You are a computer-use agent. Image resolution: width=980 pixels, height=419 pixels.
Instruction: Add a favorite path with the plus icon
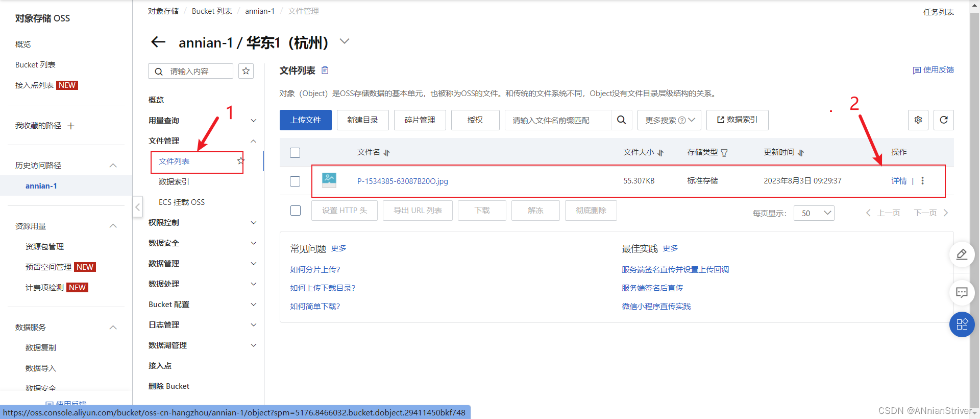(x=71, y=126)
